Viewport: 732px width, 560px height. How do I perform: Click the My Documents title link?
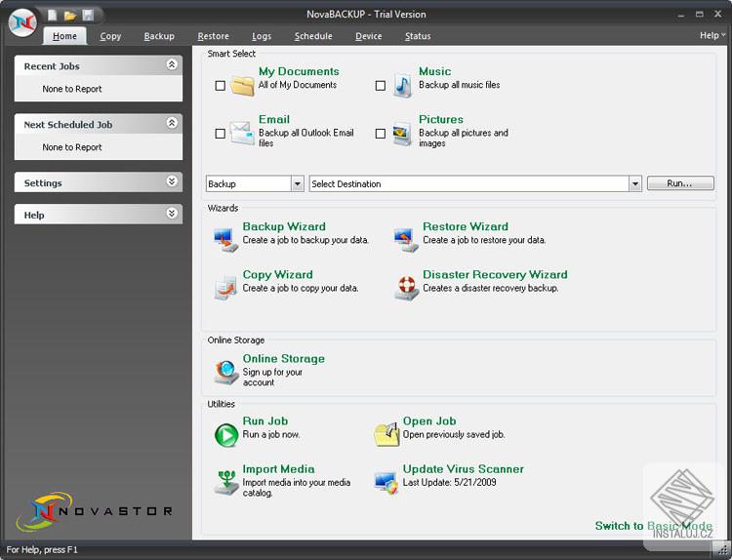pyautogui.click(x=299, y=72)
